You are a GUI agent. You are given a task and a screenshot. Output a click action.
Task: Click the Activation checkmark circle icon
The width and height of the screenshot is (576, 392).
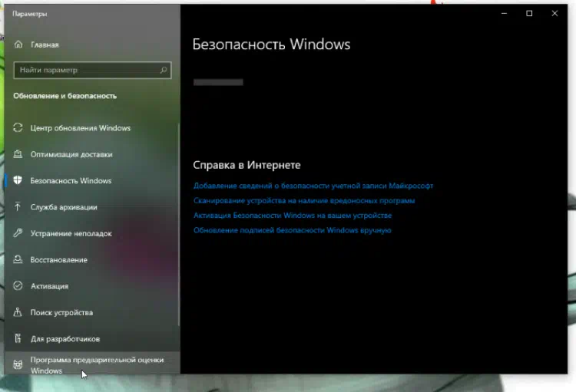(18, 286)
